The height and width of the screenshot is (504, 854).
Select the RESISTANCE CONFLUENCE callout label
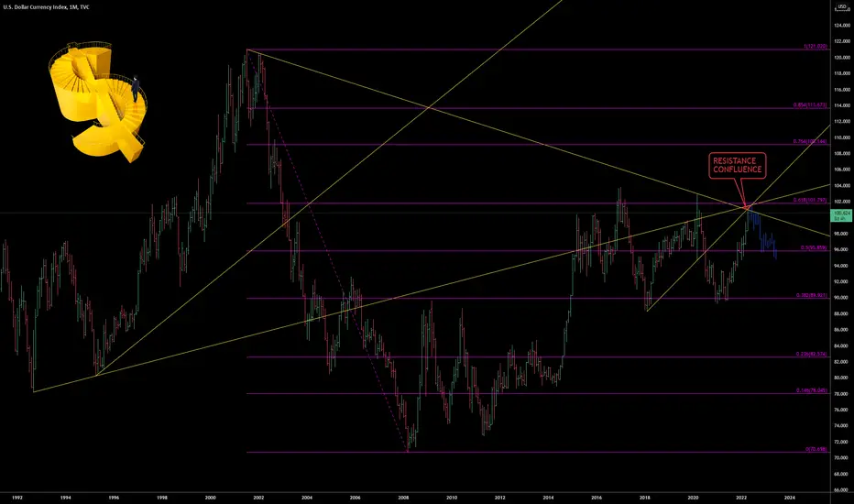tap(738, 165)
